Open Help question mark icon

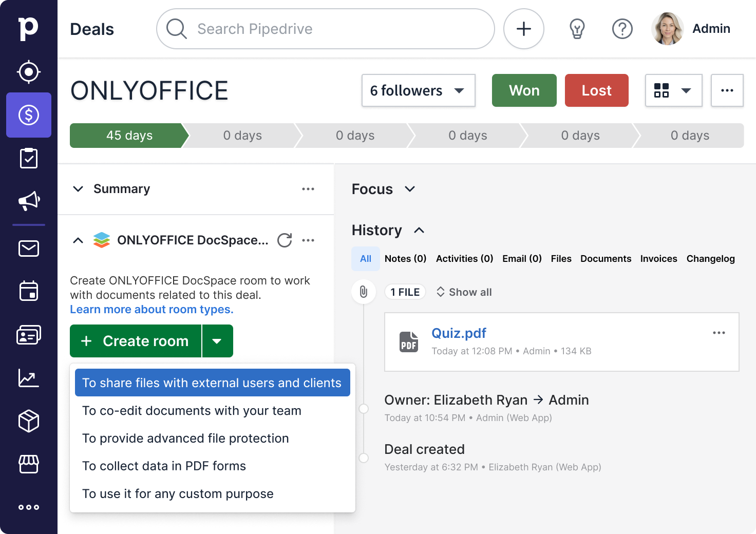[622, 29]
